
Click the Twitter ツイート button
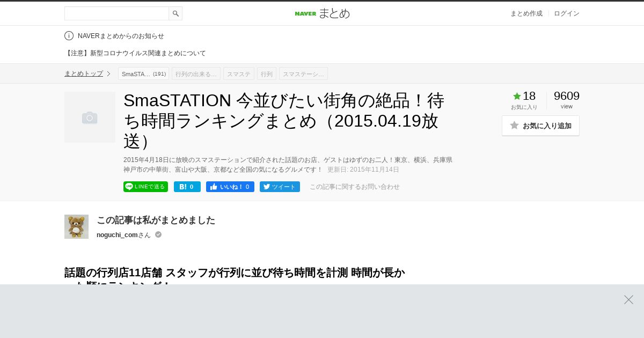(280, 187)
